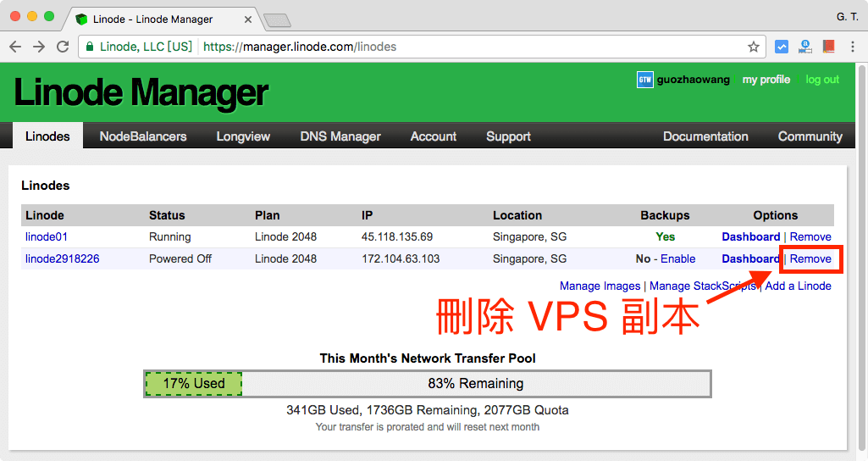This screenshot has width=868, height=461.
Task: Click the Linode column header
Action: point(45,215)
